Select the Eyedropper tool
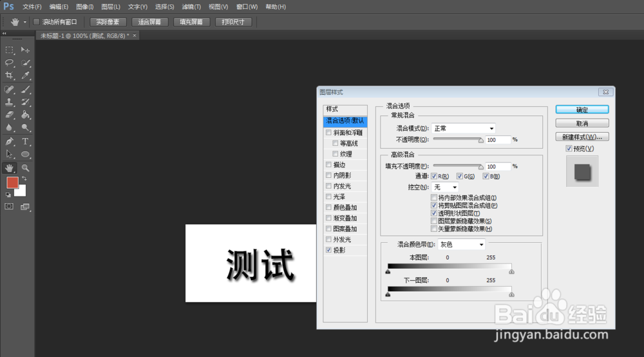The image size is (644, 357). (25, 75)
